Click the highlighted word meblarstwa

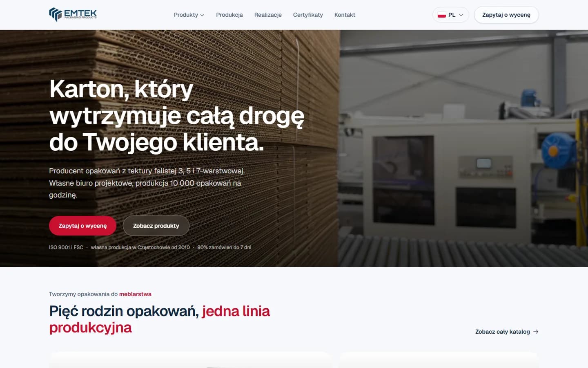pos(135,294)
